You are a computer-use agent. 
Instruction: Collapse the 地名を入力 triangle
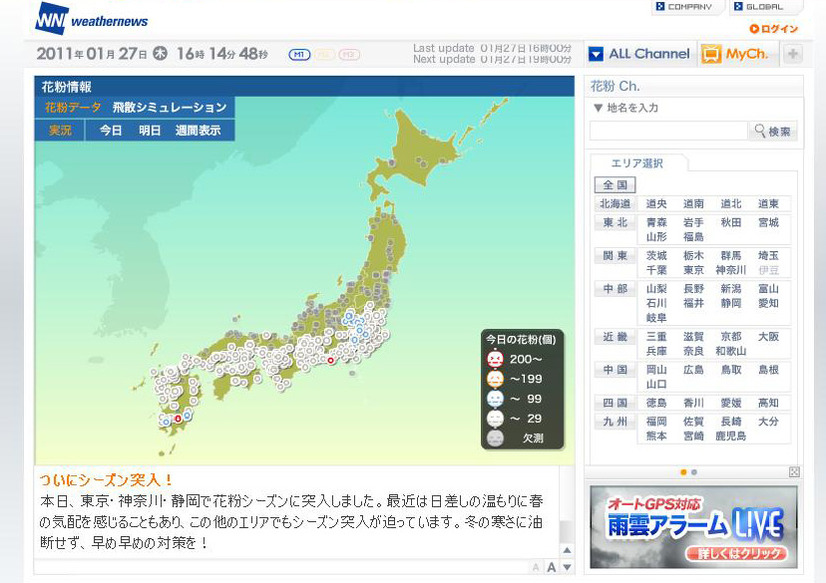click(598, 108)
